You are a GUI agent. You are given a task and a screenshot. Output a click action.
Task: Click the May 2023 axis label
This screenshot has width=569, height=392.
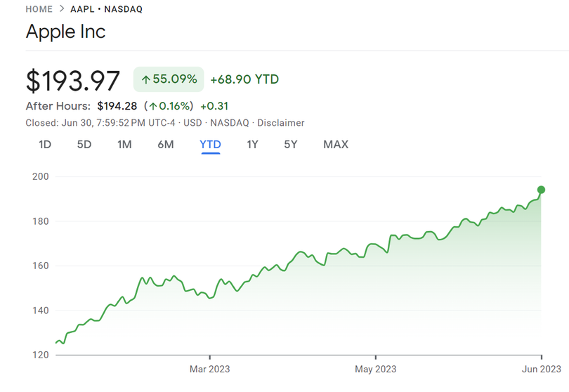point(376,369)
